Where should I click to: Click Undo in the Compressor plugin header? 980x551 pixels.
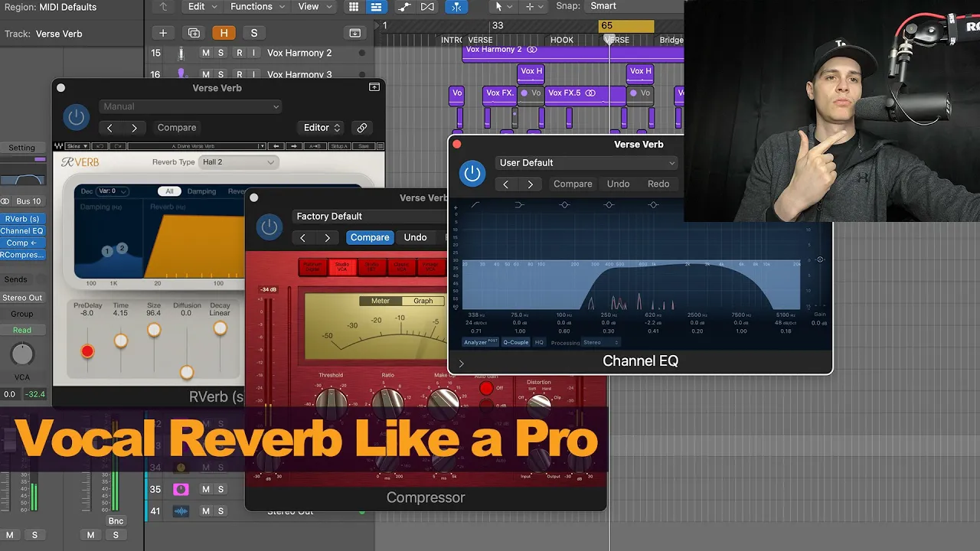tap(415, 237)
